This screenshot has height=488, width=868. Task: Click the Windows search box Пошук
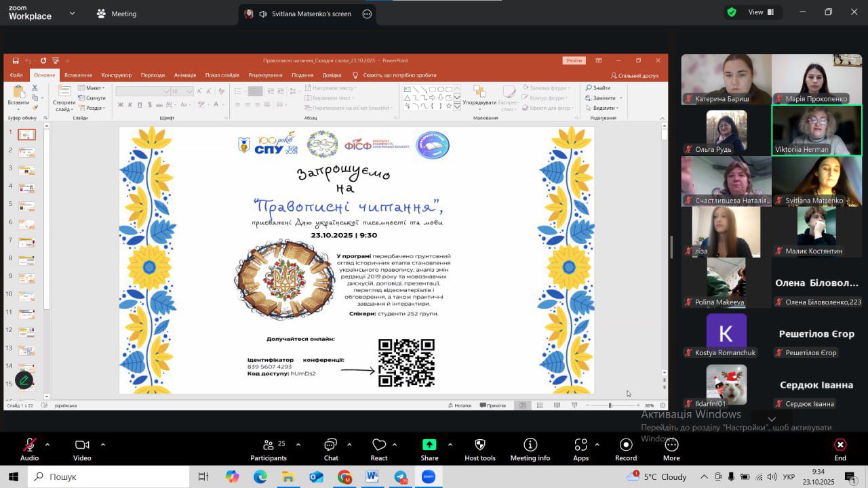(108, 477)
